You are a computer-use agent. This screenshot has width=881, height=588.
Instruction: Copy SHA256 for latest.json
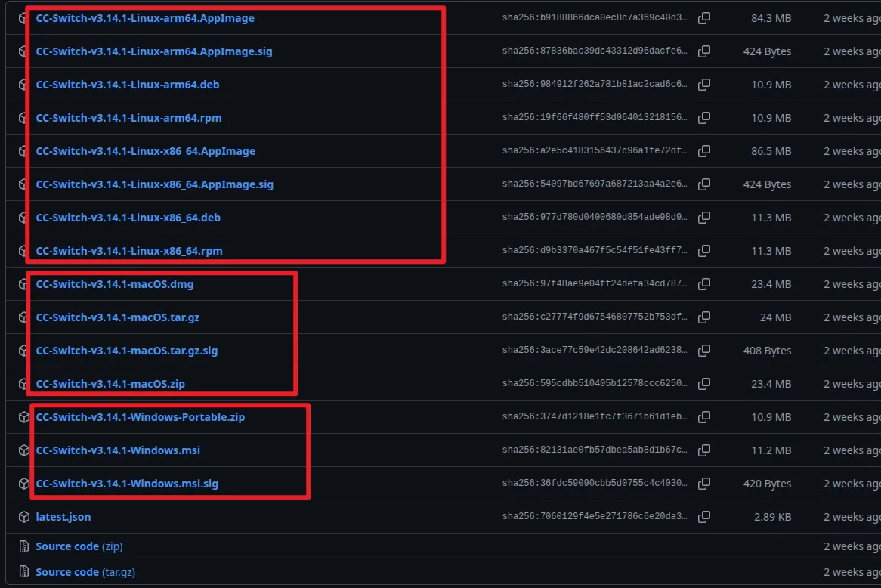coord(704,516)
